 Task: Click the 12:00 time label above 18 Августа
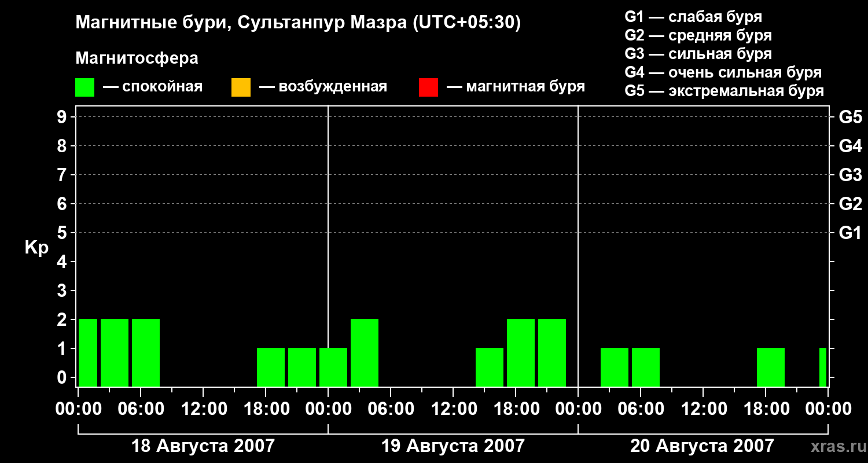point(204,409)
